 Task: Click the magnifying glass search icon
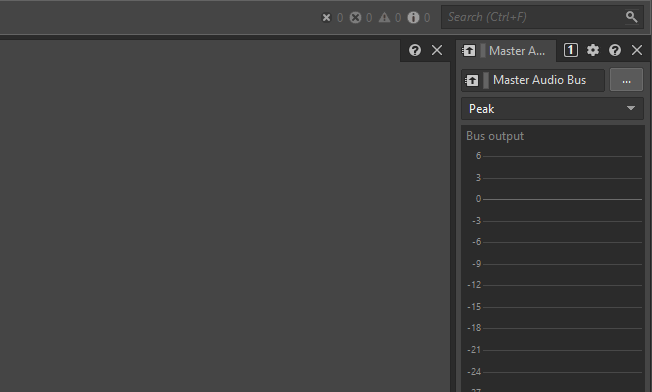[632, 17]
